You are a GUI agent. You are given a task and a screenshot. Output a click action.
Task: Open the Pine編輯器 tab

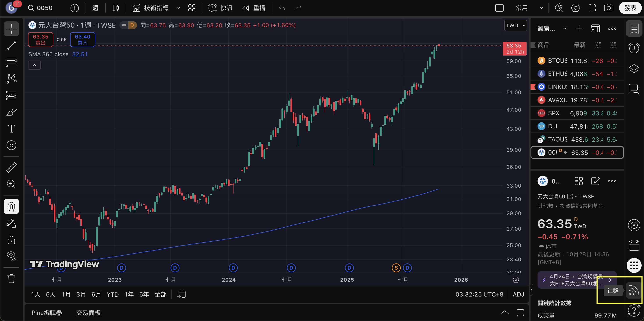click(47, 312)
